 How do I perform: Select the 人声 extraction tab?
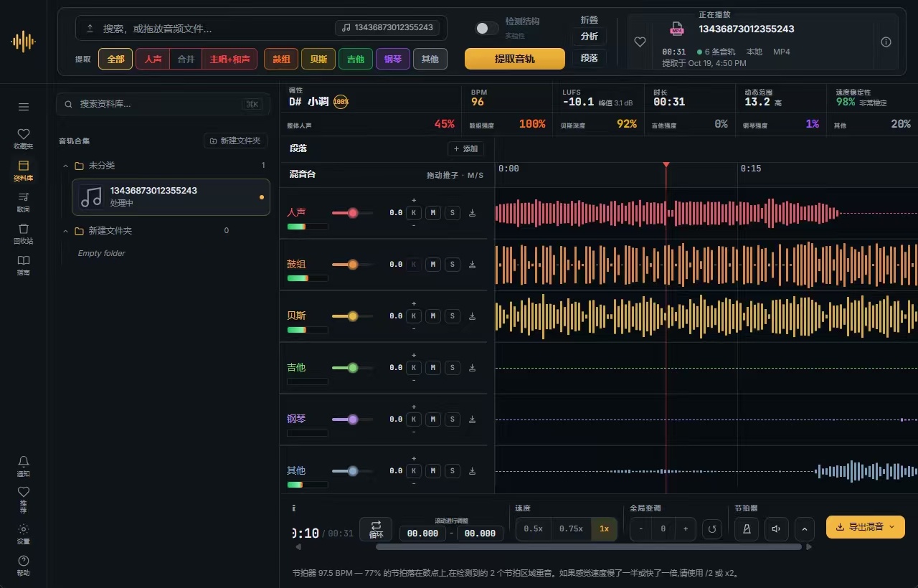153,59
